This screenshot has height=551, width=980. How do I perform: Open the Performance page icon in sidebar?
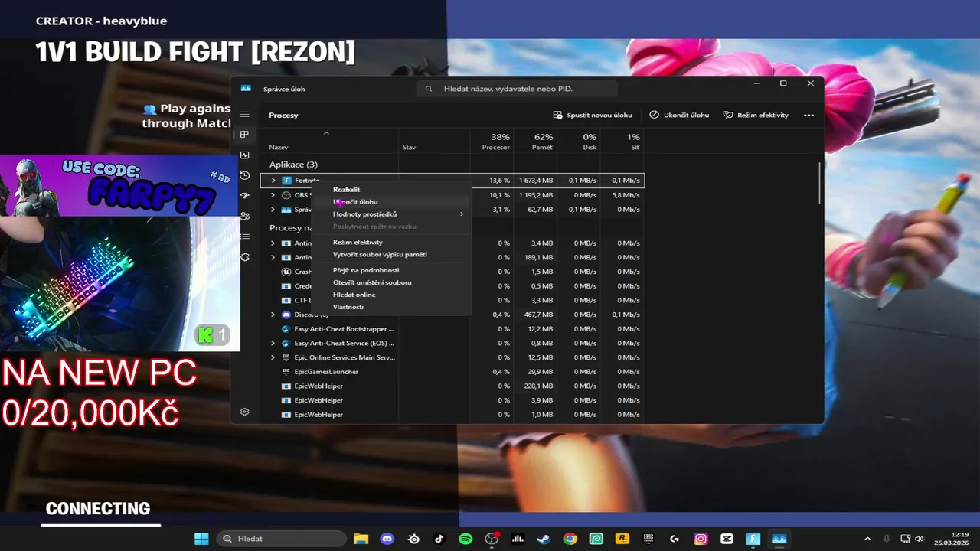coord(244,155)
